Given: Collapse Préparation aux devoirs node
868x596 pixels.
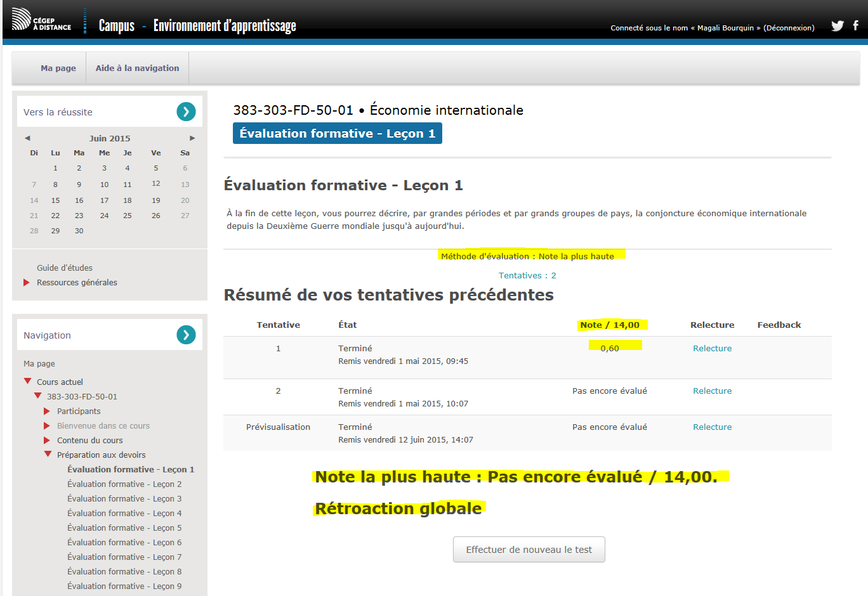Looking at the screenshot, I should 48,454.
